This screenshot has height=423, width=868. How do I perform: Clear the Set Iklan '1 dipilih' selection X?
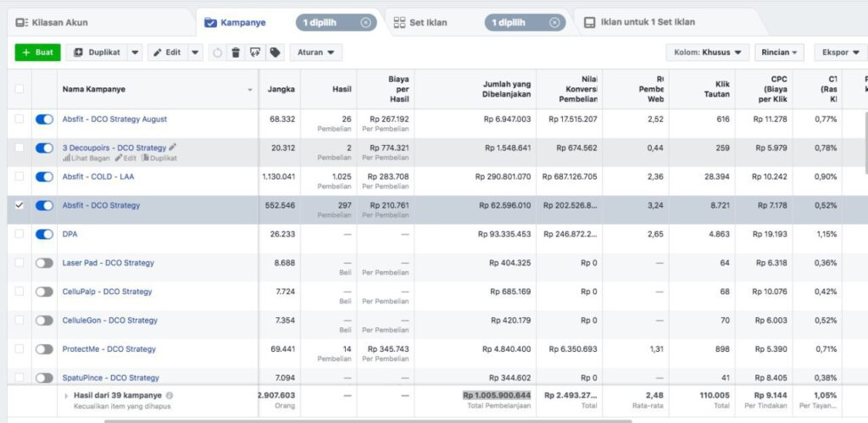(554, 23)
